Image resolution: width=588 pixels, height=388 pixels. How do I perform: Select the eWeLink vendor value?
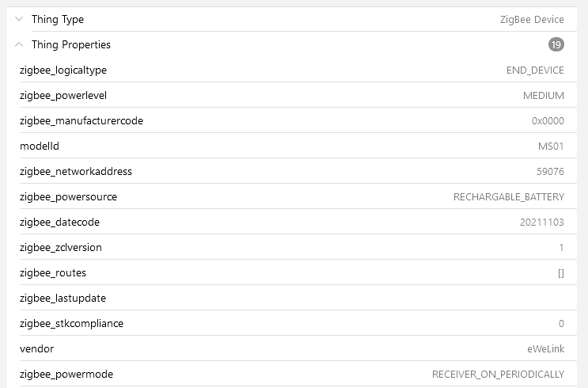point(547,349)
